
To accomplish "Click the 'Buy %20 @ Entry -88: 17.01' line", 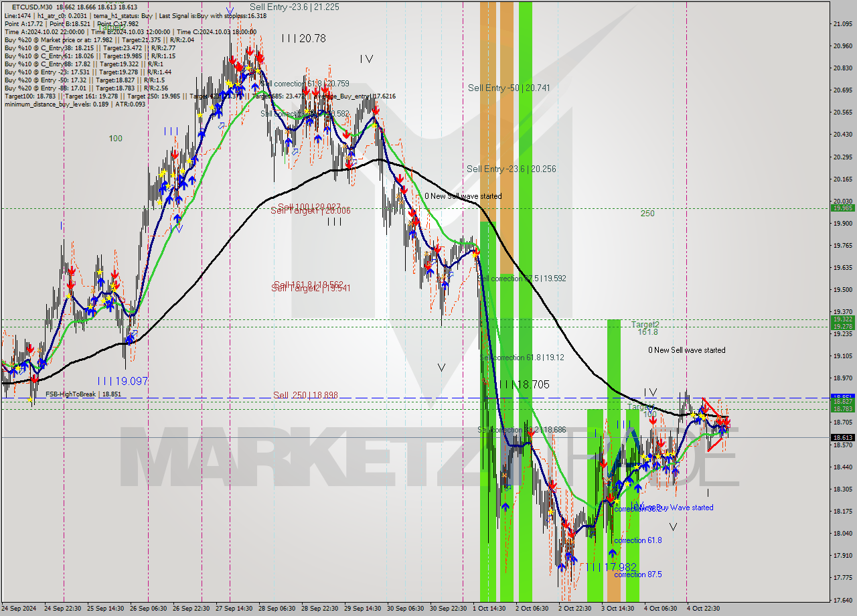I will 86,88.
